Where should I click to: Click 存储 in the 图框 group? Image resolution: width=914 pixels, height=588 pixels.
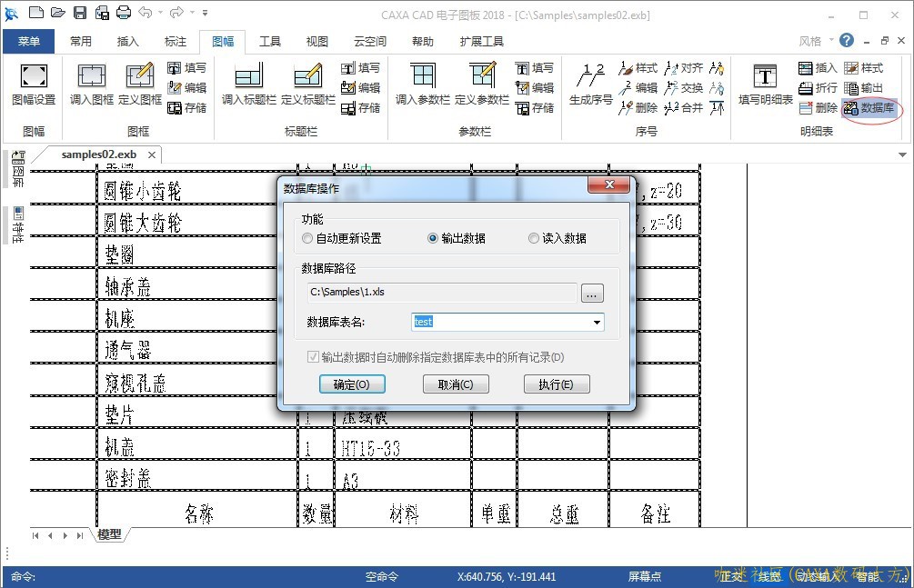pyautogui.click(x=187, y=108)
